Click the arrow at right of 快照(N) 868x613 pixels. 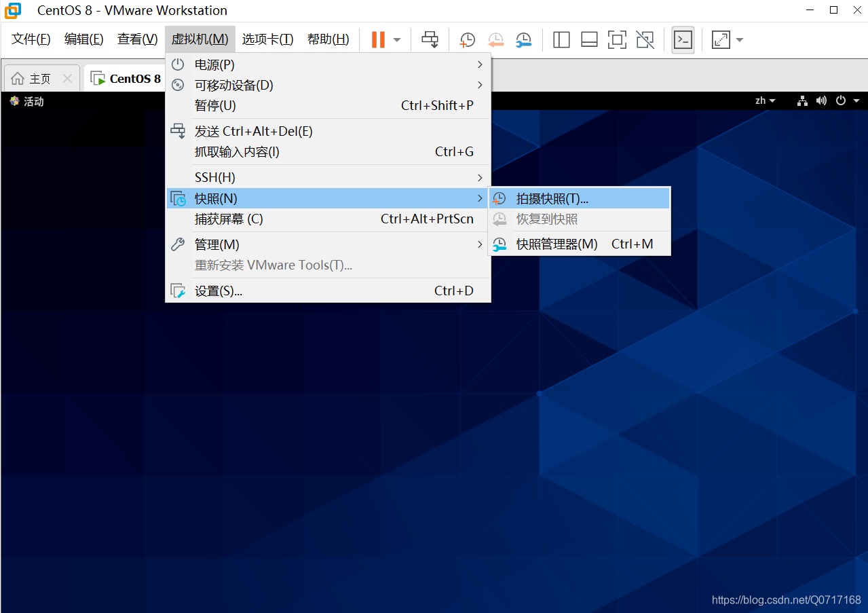pyautogui.click(x=480, y=198)
